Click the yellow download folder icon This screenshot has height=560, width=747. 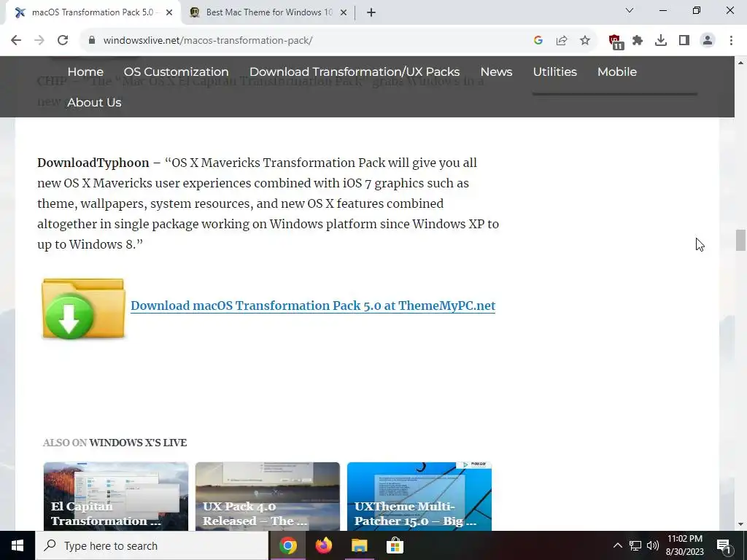point(83,308)
